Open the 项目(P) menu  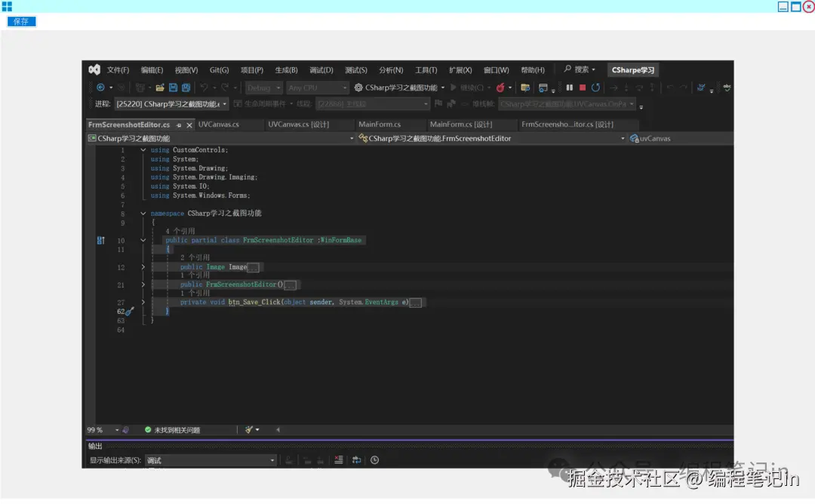click(251, 70)
